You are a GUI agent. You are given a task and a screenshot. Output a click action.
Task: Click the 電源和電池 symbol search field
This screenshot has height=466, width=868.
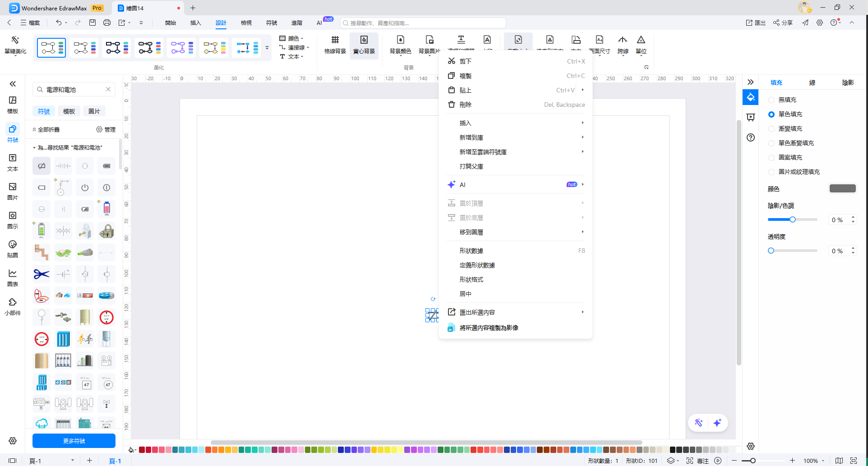pos(72,90)
